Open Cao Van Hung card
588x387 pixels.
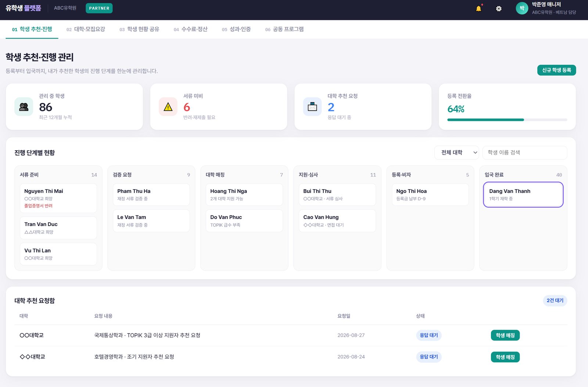[337, 221]
